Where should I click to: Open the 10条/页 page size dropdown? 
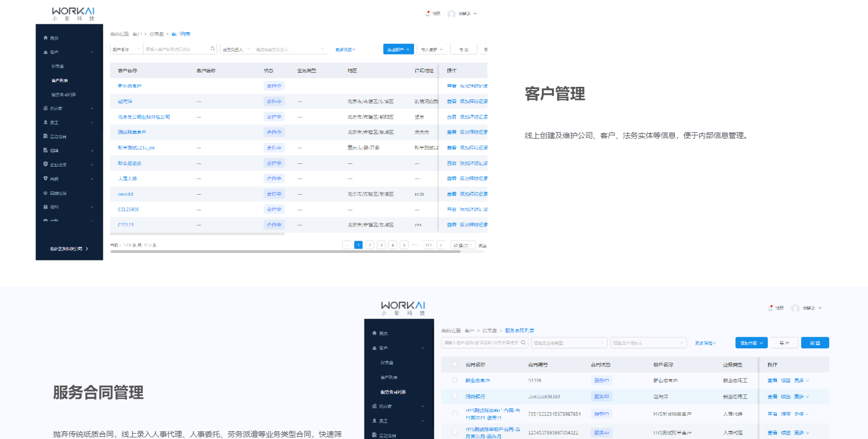point(463,245)
